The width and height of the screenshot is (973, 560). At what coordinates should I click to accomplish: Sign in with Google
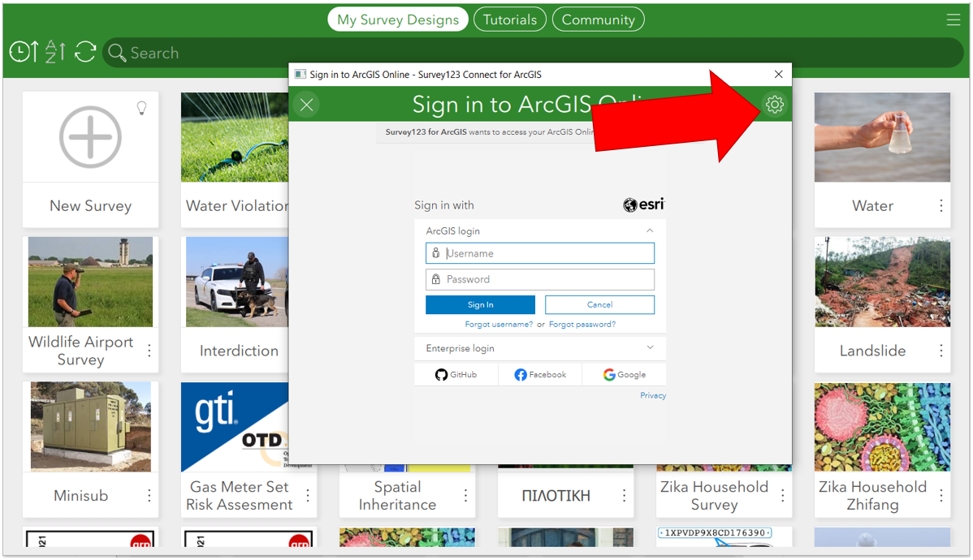(625, 375)
